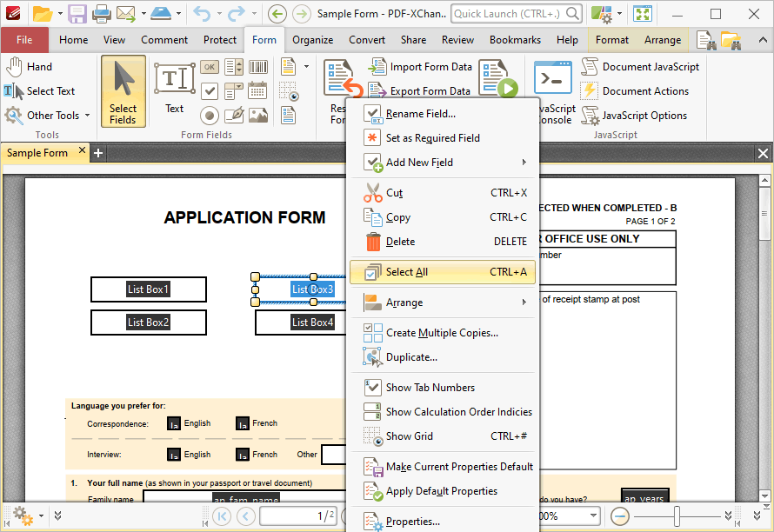Add a radio button form field
This screenshot has width=774, height=532.
click(210, 116)
